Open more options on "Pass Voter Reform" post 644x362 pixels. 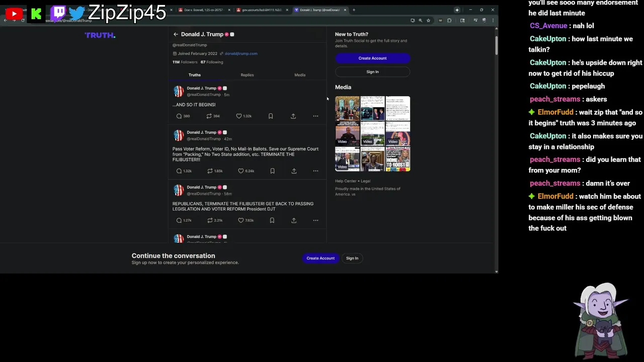tap(315, 171)
